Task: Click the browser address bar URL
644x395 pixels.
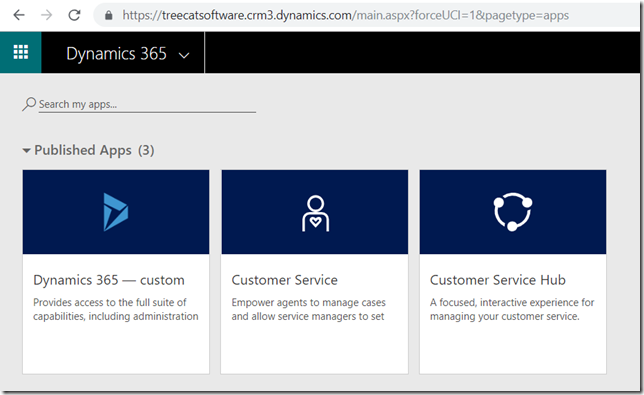Action: pyautogui.click(x=345, y=15)
